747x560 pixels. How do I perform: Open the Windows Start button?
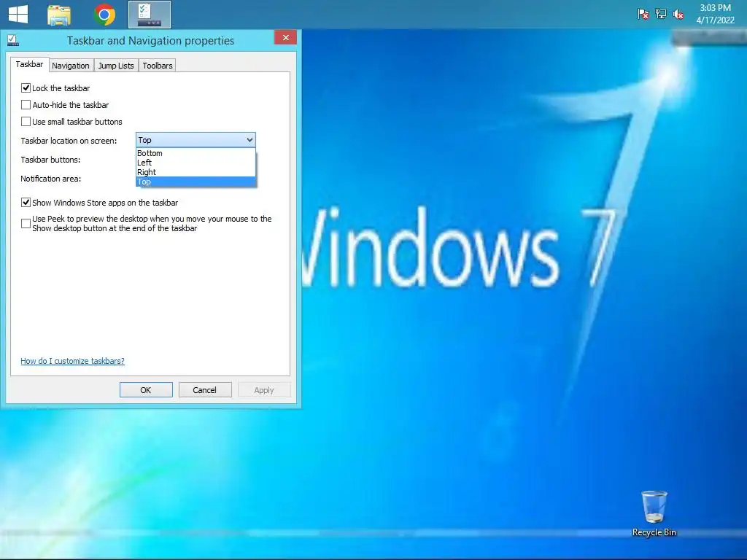click(x=18, y=15)
